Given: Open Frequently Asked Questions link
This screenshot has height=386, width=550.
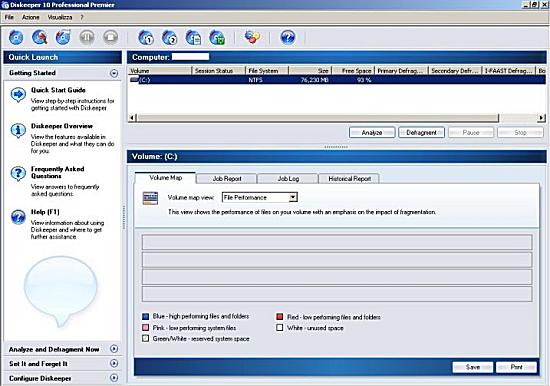Looking at the screenshot, I should pos(58,172).
